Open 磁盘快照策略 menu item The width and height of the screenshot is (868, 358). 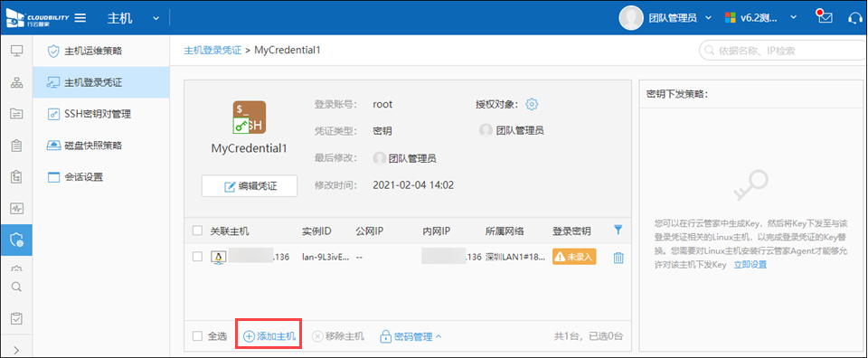(100, 146)
